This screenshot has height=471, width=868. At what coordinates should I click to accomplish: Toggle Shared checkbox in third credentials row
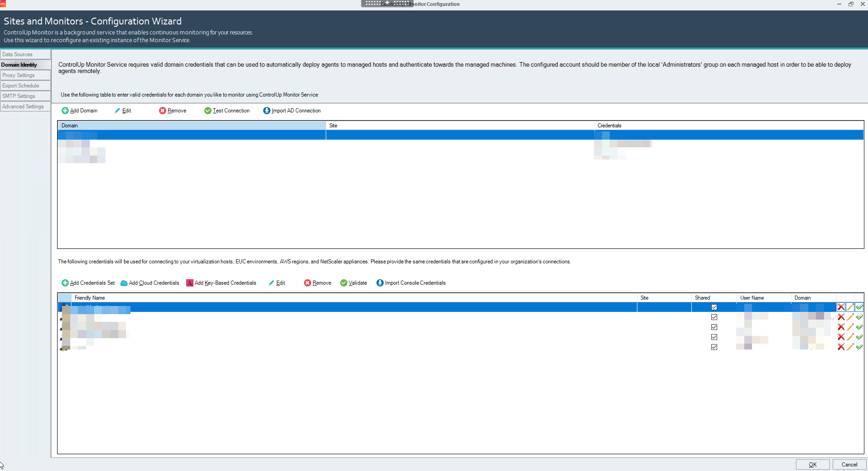point(714,327)
